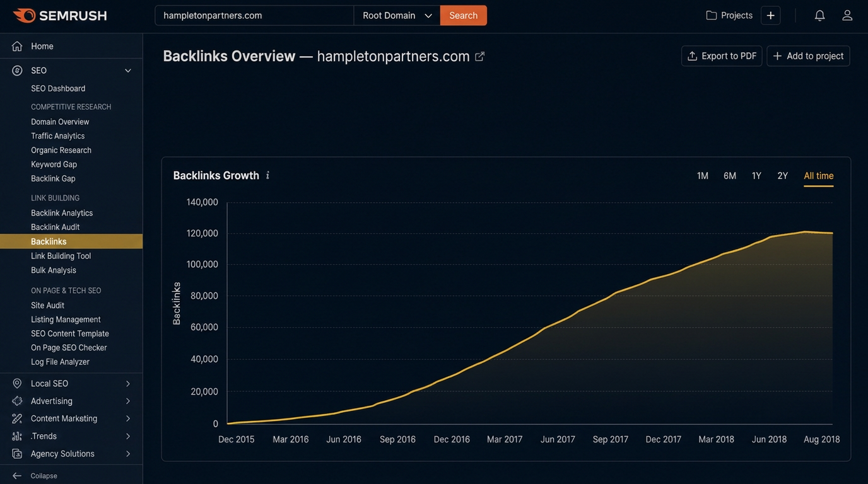The image size is (868, 484).
Task: Click the SEO section icon
Action: click(17, 71)
